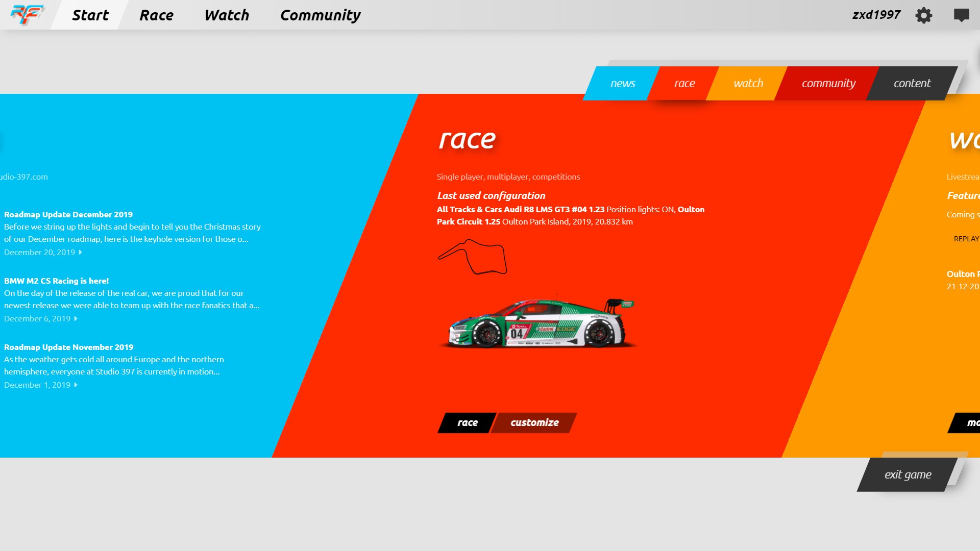Open the Watch top menu tab

[227, 15]
